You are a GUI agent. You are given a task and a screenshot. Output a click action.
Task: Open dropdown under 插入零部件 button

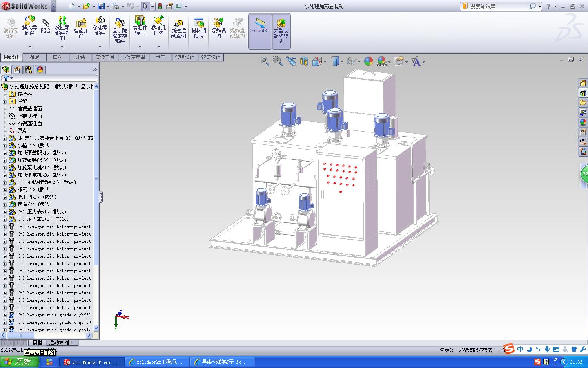pyautogui.click(x=29, y=47)
